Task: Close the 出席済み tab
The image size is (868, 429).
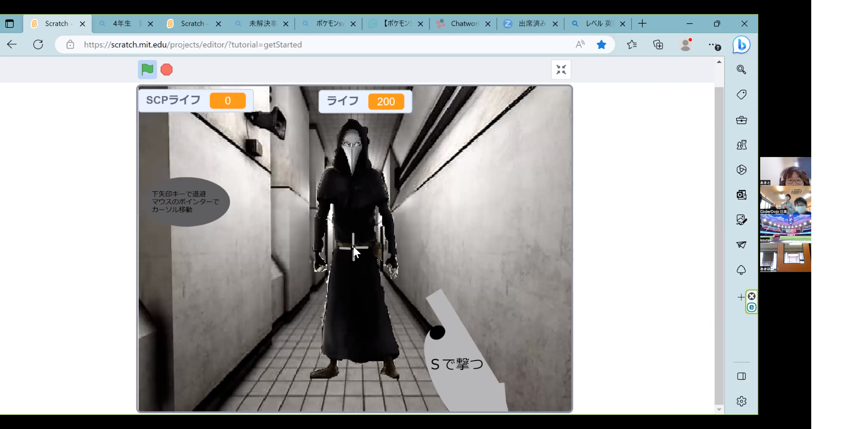Action: click(555, 24)
